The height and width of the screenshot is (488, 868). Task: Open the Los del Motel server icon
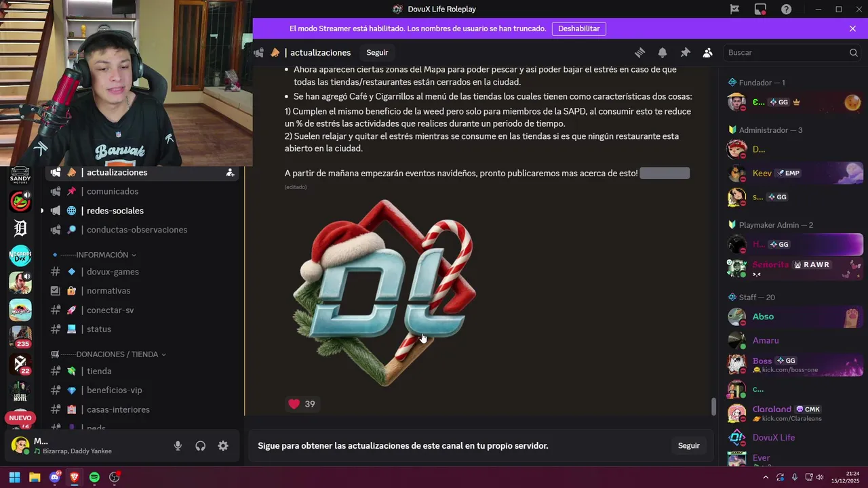pyautogui.click(x=20, y=391)
